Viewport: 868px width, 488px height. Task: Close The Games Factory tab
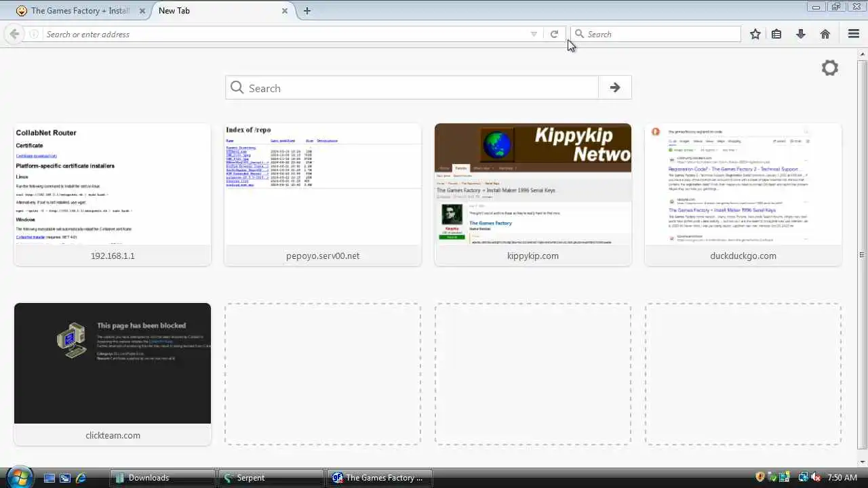pyautogui.click(x=143, y=11)
